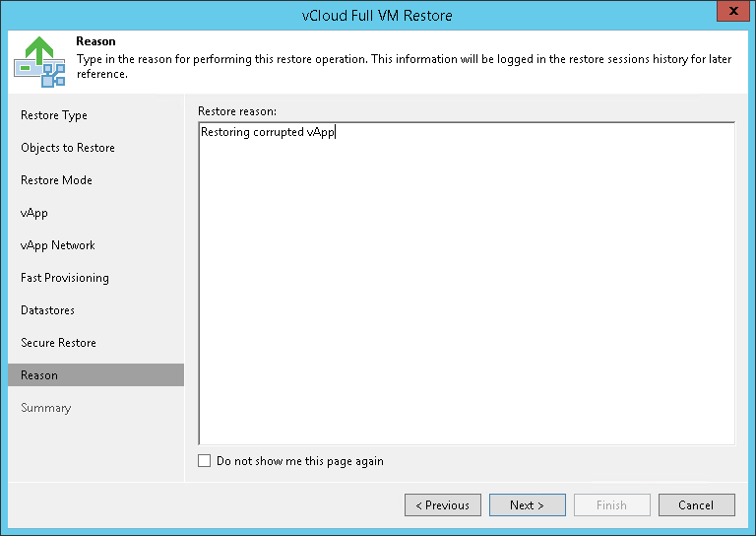Select the vApp step in sidebar
Screen dimensions: 756x536
(34, 213)
